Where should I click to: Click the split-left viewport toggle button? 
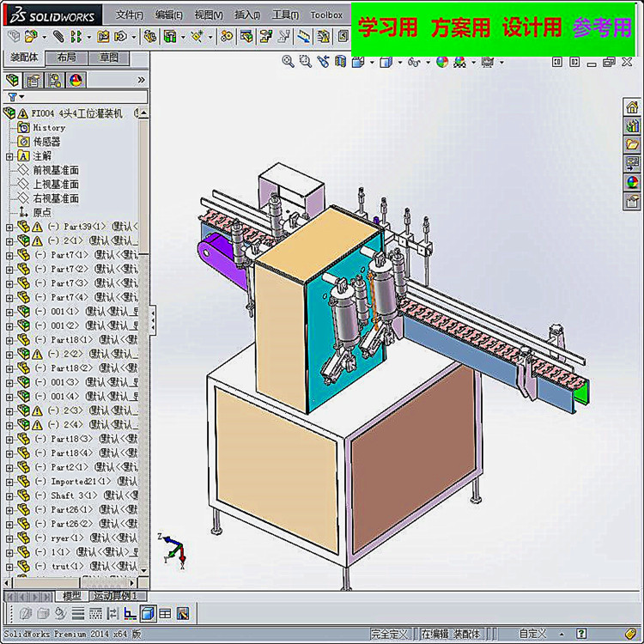click(x=557, y=62)
